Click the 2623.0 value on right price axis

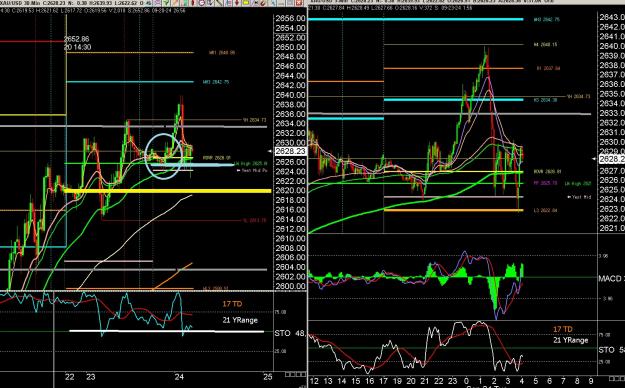tap(612, 209)
